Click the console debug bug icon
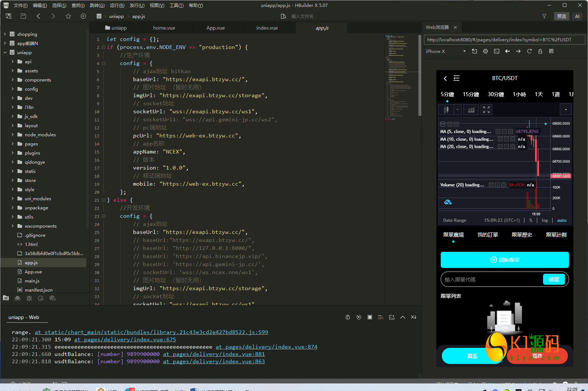 [x=348, y=317]
